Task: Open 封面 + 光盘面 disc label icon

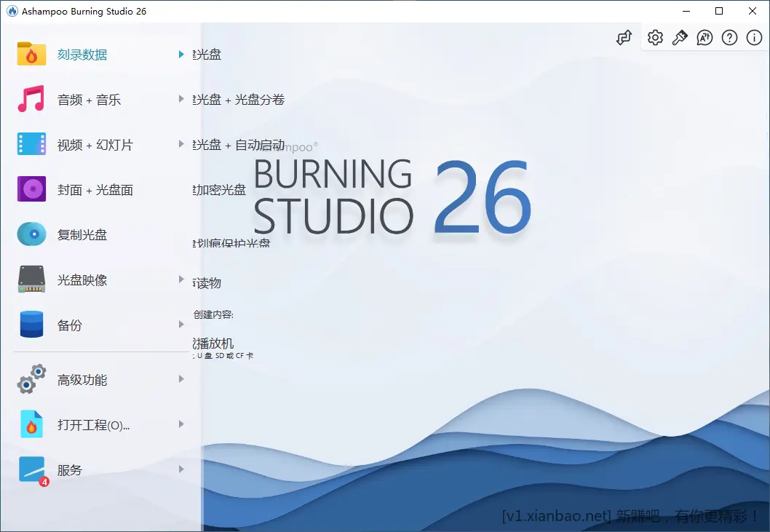Action: [31, 189]
